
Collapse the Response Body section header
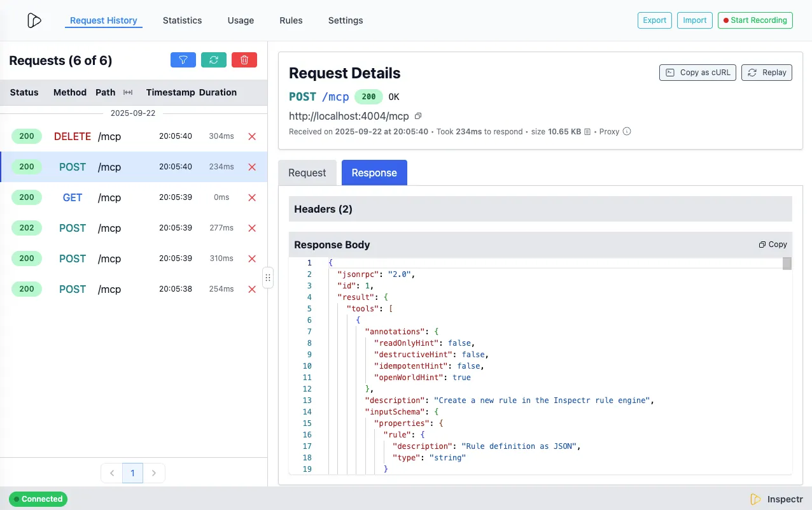[540, 244]
